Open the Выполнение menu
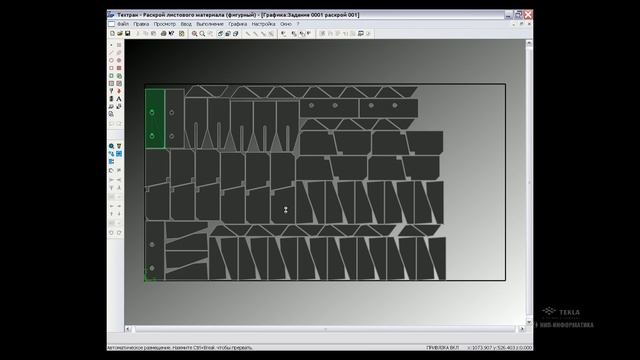The image size is (640, 360). pyautogui.click(x=210, y=24)
